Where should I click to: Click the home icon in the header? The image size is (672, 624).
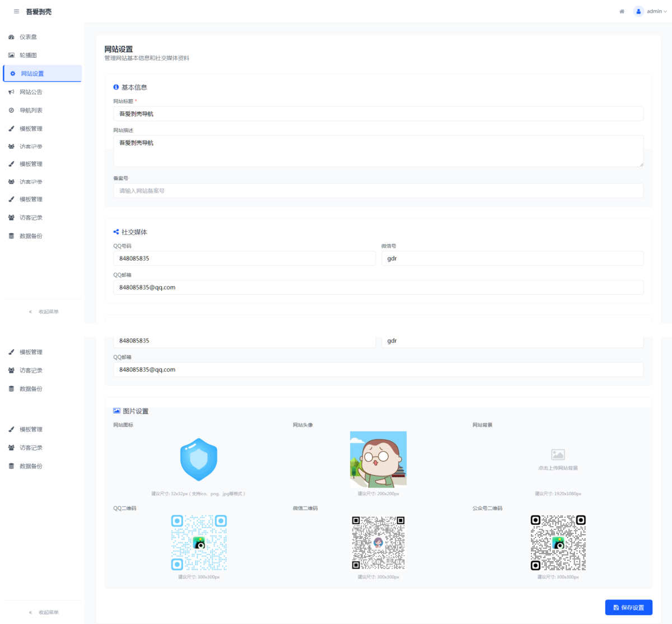622,12
